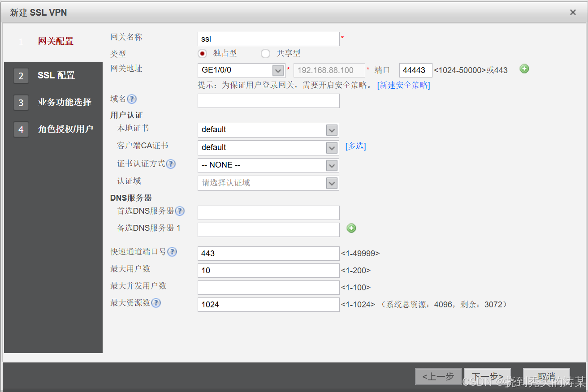Viewport: 588px width, 392px height.
Task: Open the 客户端CA证书 dropdown
Action: [332, 148]
